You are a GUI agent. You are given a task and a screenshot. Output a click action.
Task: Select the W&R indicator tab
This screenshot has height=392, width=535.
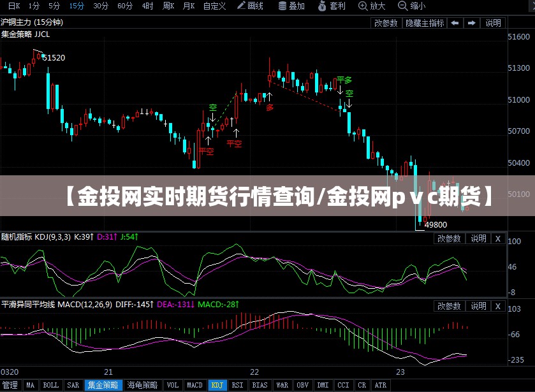(282, 385)
